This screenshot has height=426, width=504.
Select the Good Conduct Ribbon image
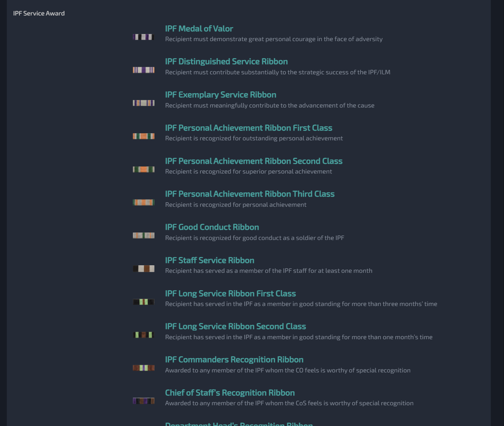click(x=143, y=235)
